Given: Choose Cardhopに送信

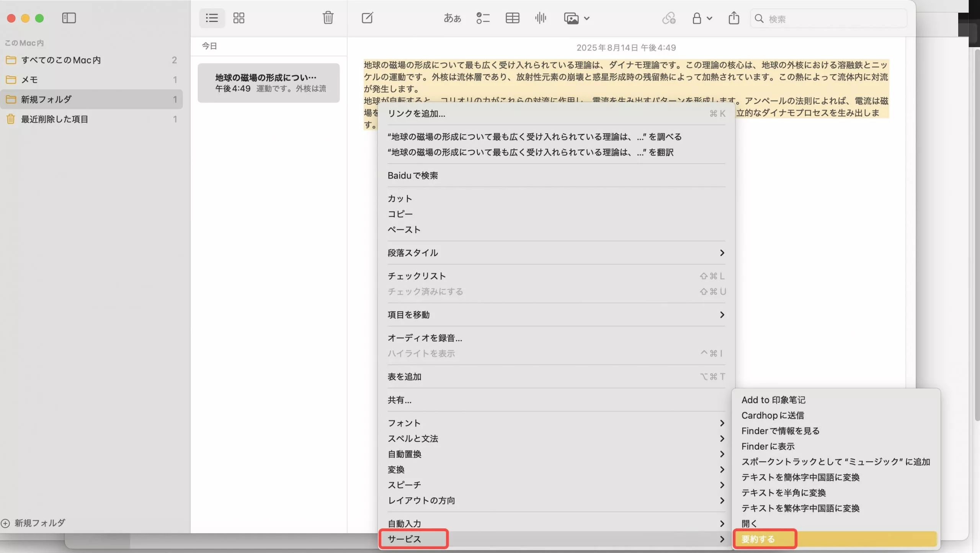Looking at the screenshot, I should 836,416.
